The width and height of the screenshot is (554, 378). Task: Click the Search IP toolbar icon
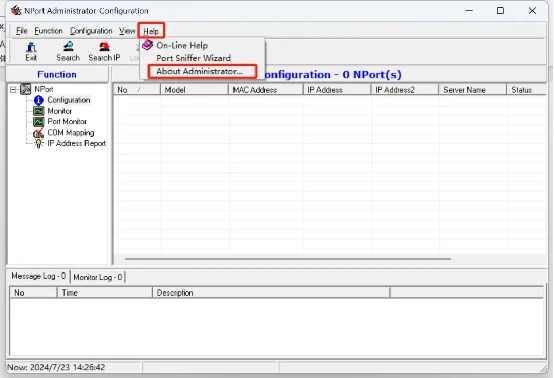coord(104,47)
